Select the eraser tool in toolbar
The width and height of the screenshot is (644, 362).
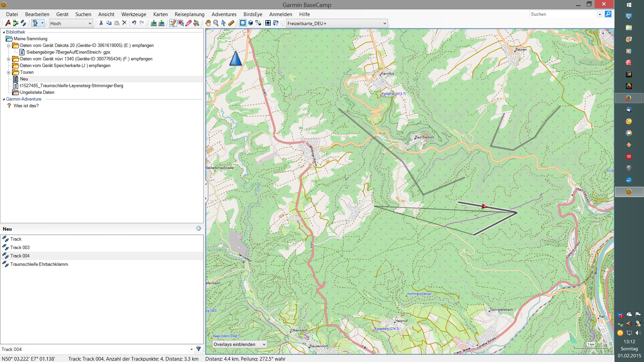coord(189,23)
